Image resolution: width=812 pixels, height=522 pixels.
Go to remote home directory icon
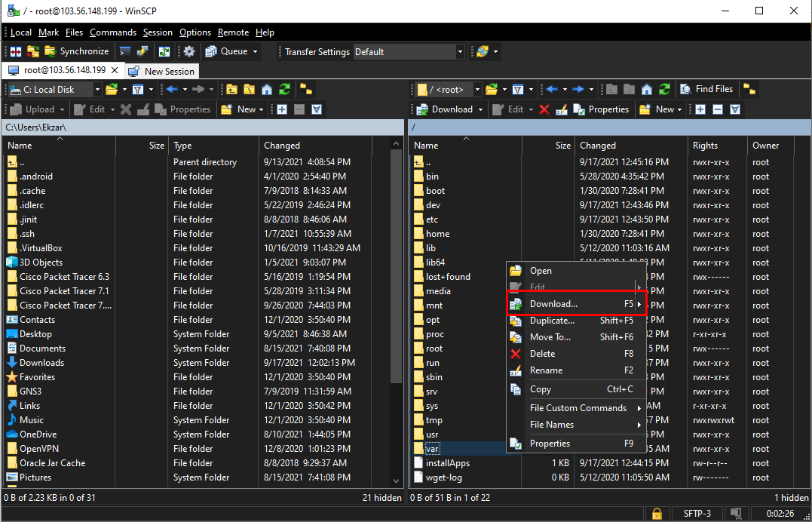pos(647,90)
